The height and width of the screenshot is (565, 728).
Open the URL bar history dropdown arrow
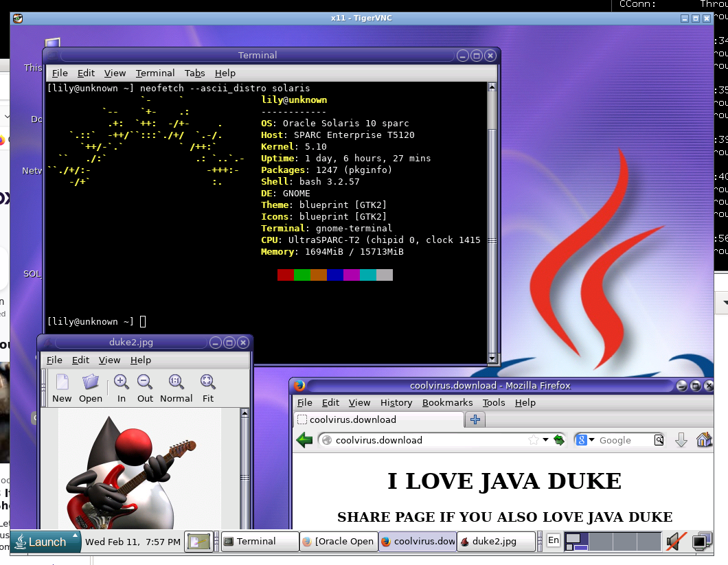pos(546,440)
